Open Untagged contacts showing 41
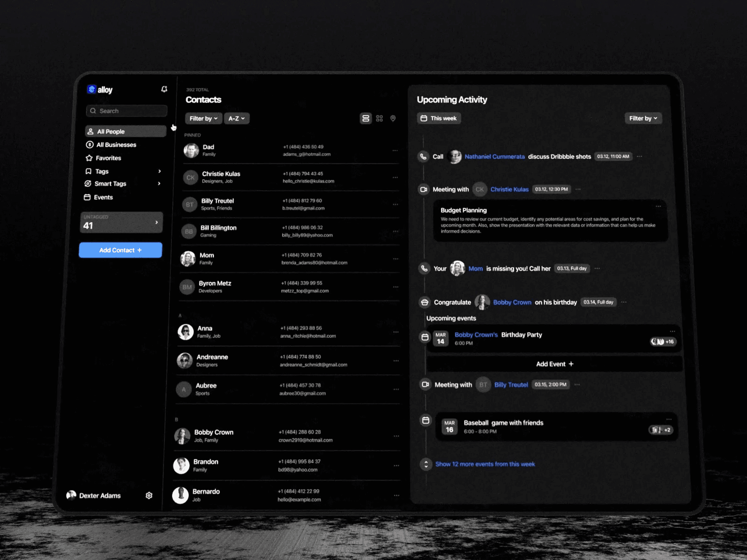Screen dimensions: 747x560 121,222
